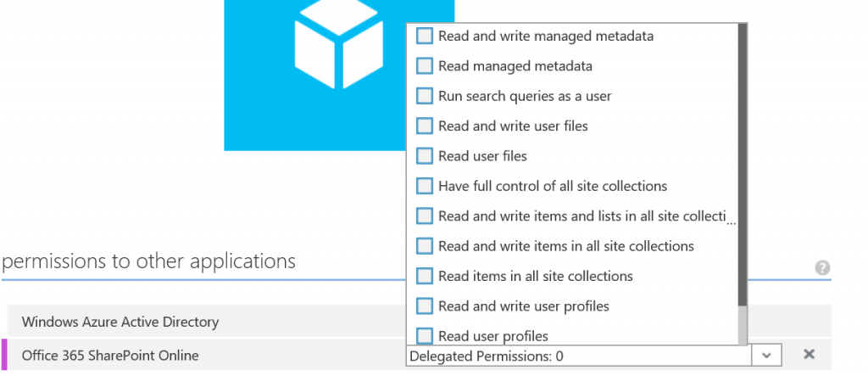Viewport: 868px width, 376px height.
Task: Select Read user files checkbox
Action: coord(425,156)
